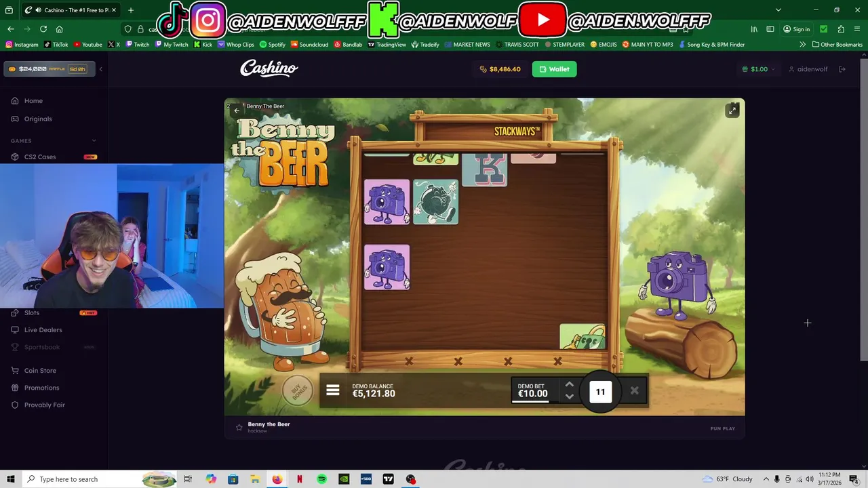Open the Windows Start menu

(11, 479)
